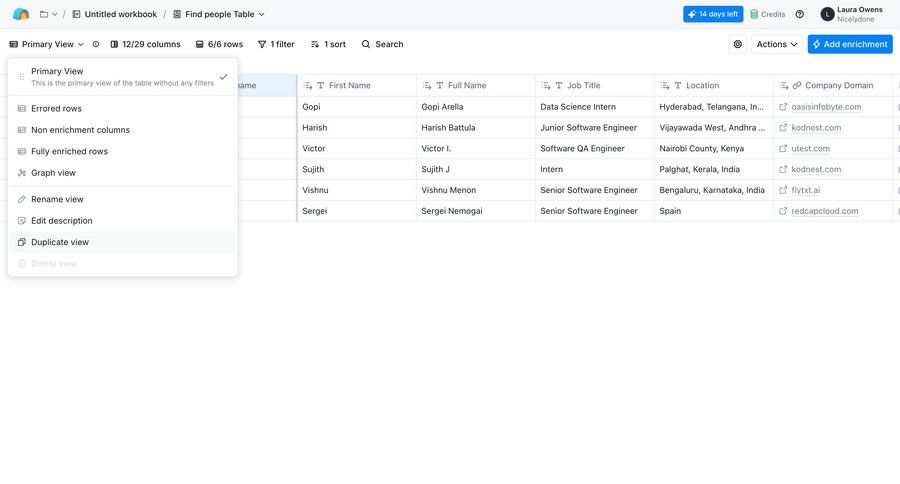Open utest.com link
900x484 pixels.
coord(810,148)
